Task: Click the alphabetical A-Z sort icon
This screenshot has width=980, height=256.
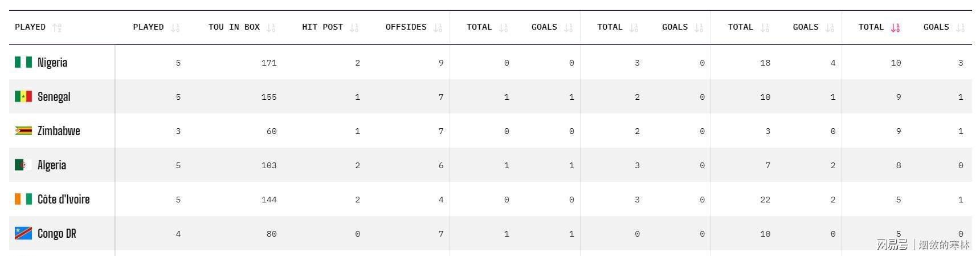Action: (x=57, y=27)
